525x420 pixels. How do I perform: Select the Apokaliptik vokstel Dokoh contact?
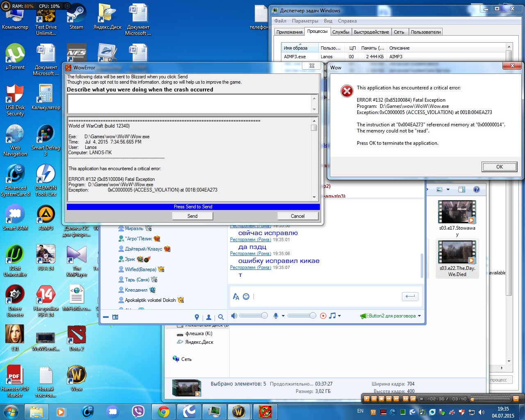coord(151,300)
